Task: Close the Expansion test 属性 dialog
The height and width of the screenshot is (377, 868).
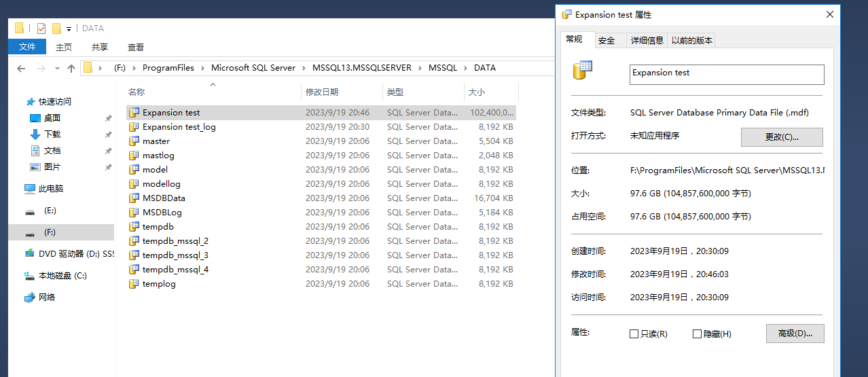Action: (x=829, y=14)
